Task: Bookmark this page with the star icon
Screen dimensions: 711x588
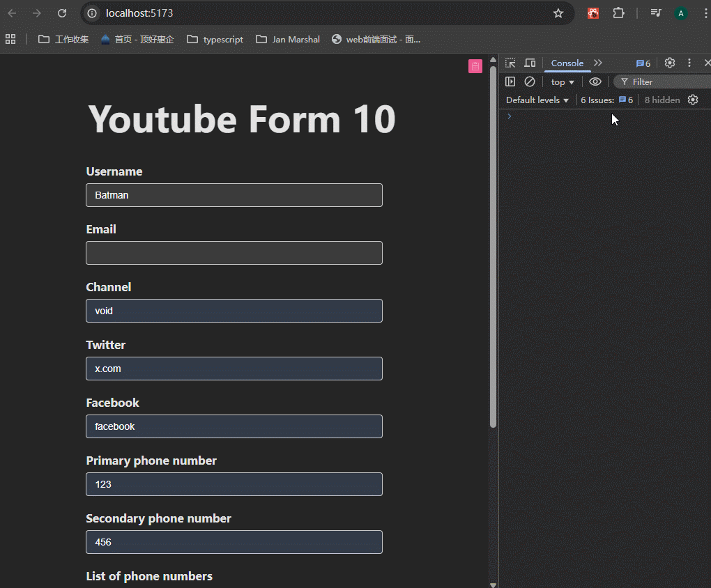Action: pyautogui.click(x=558, y=13)
